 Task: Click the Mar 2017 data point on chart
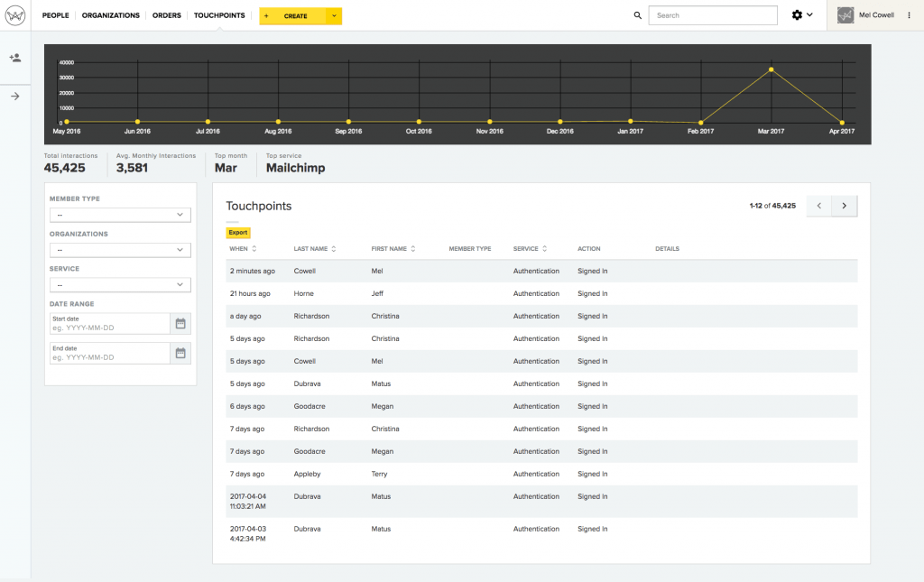coord(771,69)
